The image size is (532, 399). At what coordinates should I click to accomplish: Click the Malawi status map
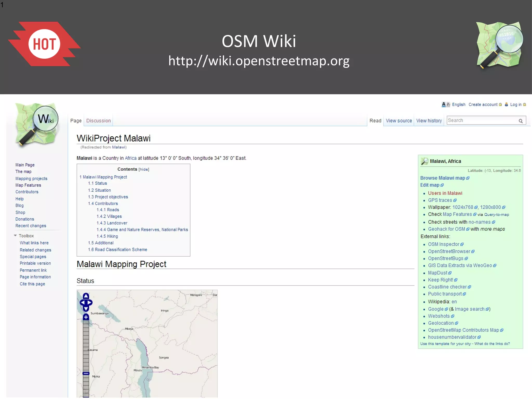147,344
